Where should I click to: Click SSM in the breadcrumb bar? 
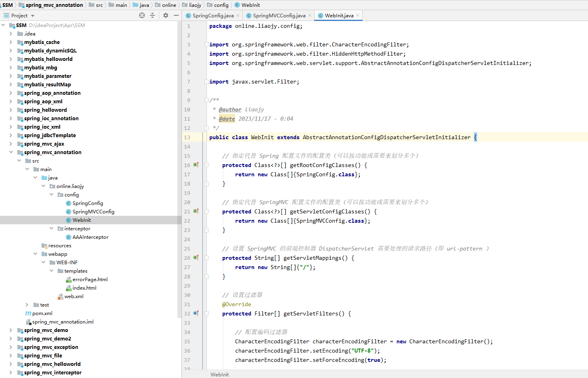click(8, 5)
